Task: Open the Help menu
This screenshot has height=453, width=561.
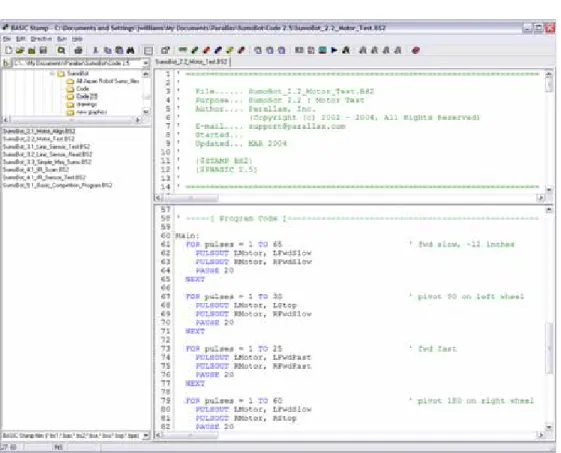Action: [x=77, y=39]
